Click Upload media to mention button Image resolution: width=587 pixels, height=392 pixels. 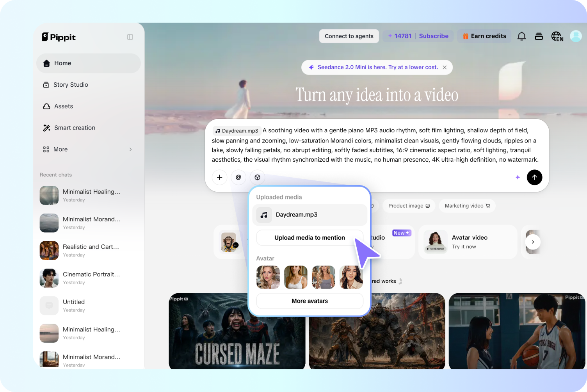click(x=310, y=238)
